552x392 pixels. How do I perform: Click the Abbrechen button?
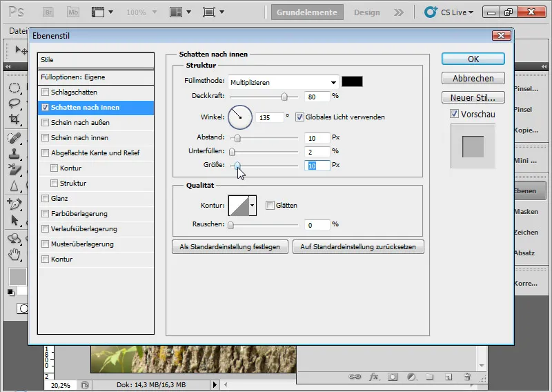point(473,78)
